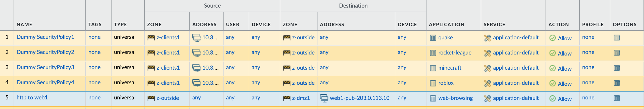Click source address monitor icon in row 2
Image resolution: width=644 pixels, height=109 pixels.
pyautogui.click(x=196, y=53)
